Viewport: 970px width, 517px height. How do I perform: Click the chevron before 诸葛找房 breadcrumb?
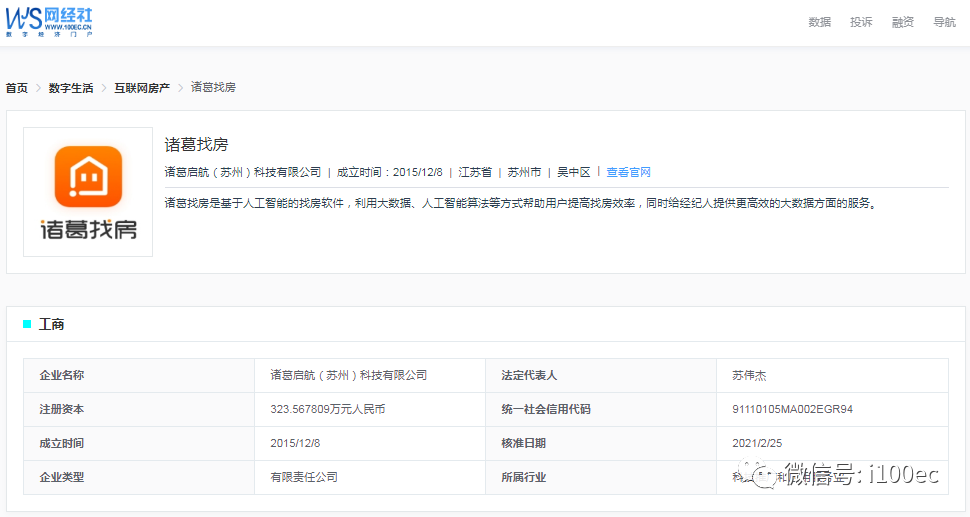[x=181, y=88]
